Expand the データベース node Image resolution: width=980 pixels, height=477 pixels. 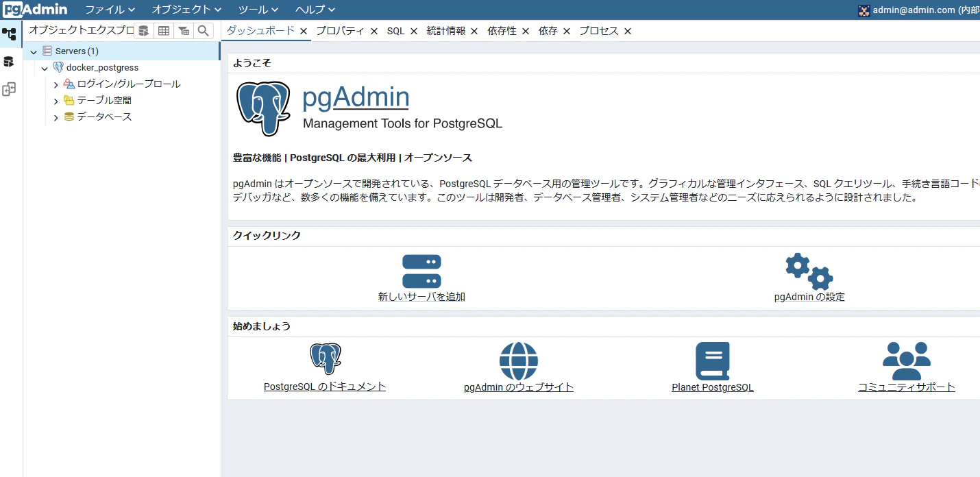pos(56,117)
